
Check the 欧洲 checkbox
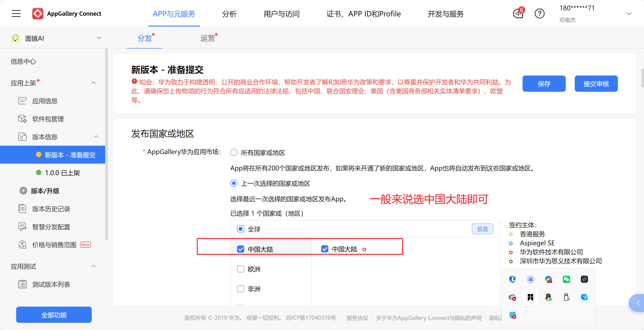pos(241,269)
